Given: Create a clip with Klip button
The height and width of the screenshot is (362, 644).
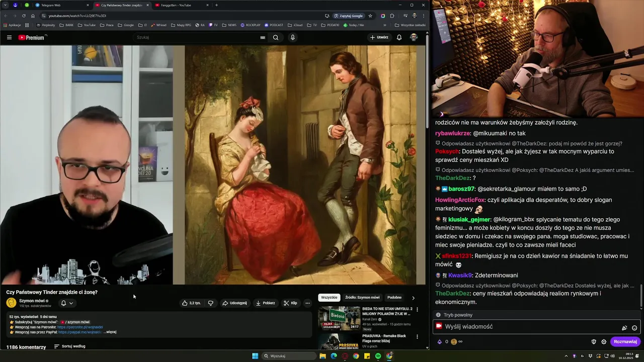Looking at the screenshot, I should point(291,303).
